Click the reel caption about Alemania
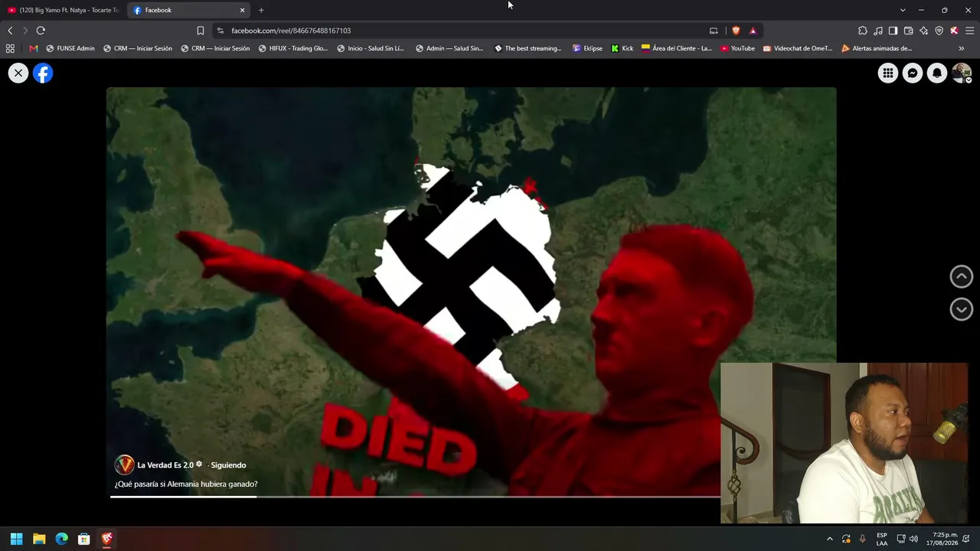Image resolution: width=980 pixels, height=551 pixels. coord(186,484)
